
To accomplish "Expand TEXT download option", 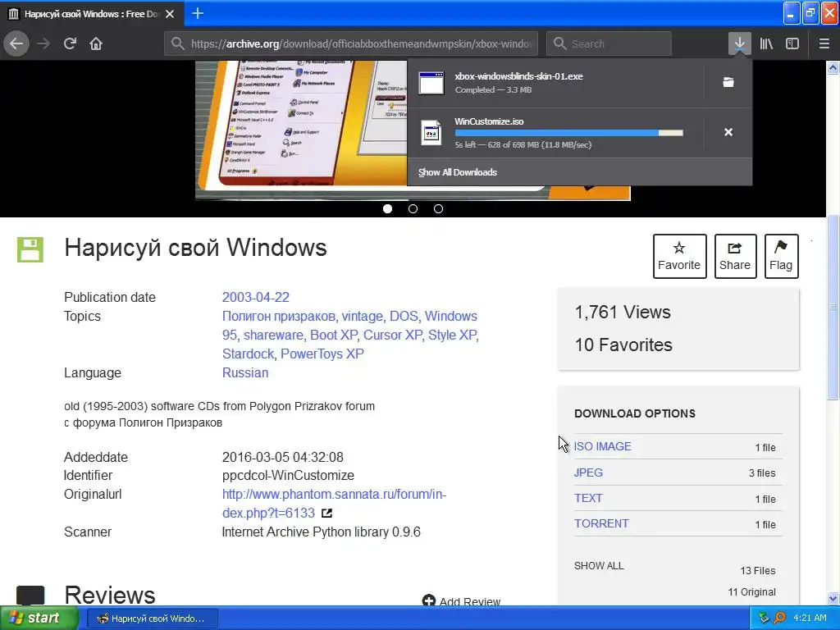I will [588, 498].
